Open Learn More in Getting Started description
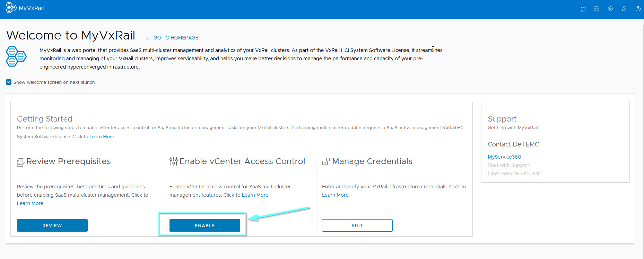This screenshot has width=644, height=259. point(102,137)
